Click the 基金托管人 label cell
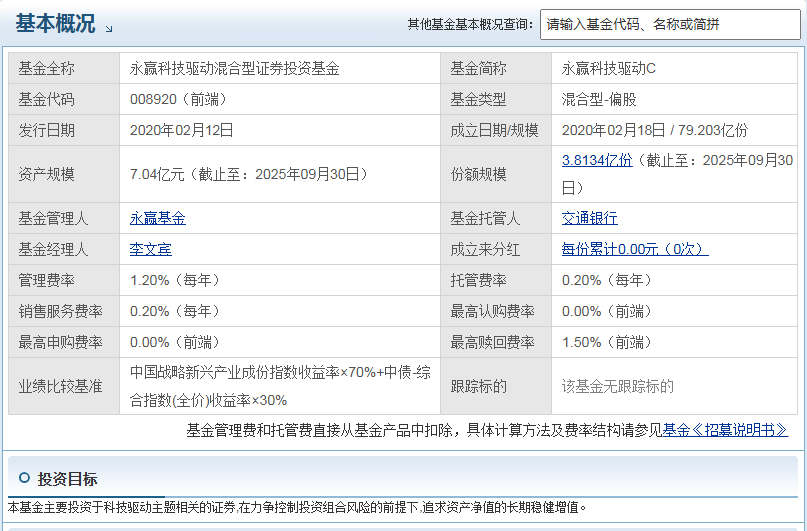This screenshot has height=531, width=807. point(496,218)
